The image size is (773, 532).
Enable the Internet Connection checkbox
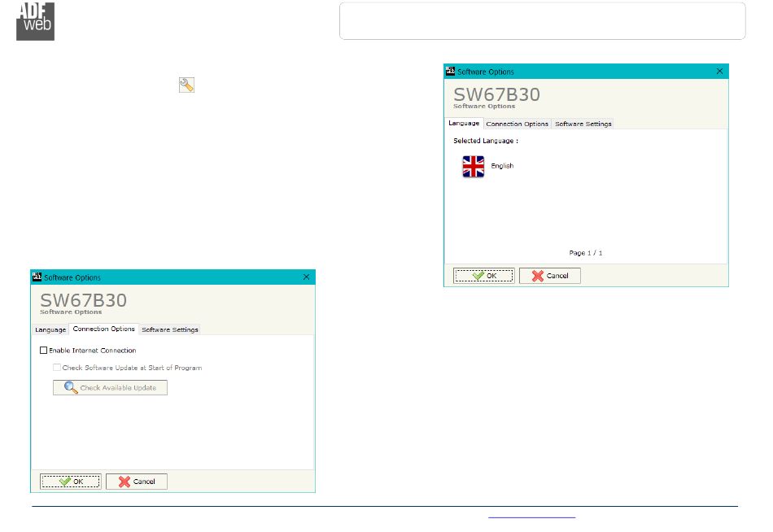pyautogui.click(x=44, y=351)
